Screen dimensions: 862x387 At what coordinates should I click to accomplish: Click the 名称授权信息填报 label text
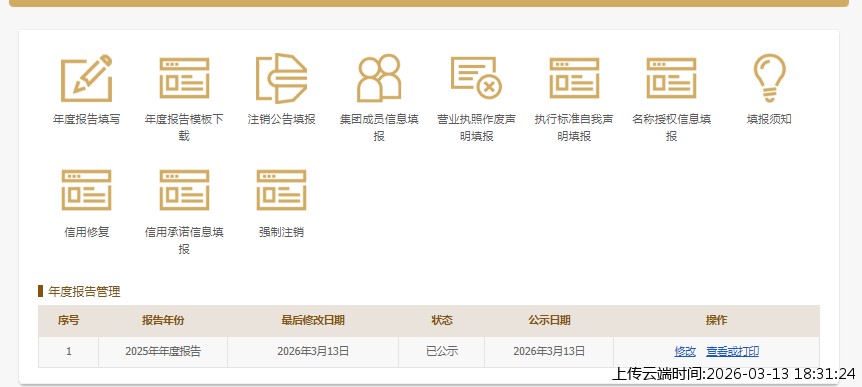pyautogui.click(x=671, y=128)
